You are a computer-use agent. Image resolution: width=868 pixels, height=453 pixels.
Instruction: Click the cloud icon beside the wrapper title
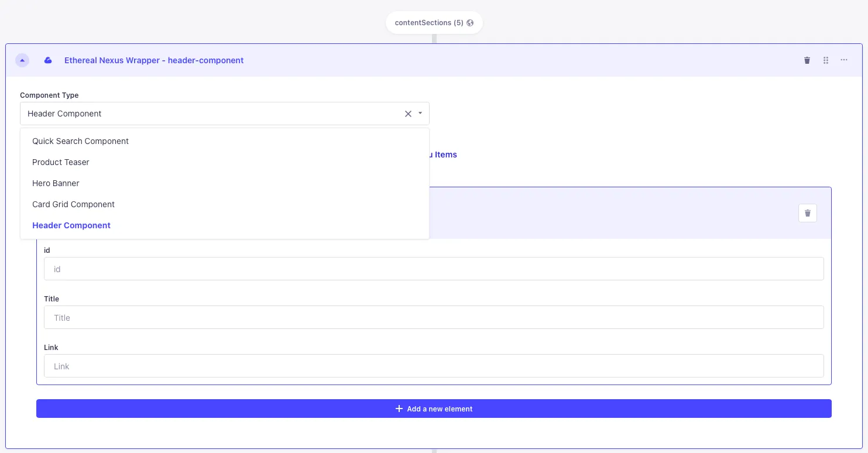(x=48, y=60)
